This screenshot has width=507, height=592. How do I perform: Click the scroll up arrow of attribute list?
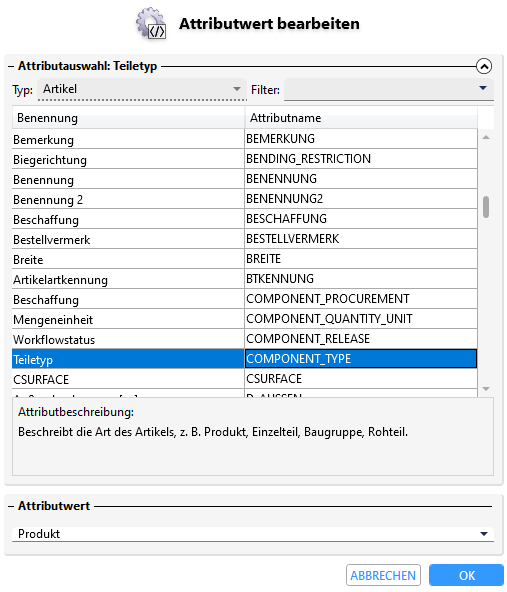coord(486,137)
